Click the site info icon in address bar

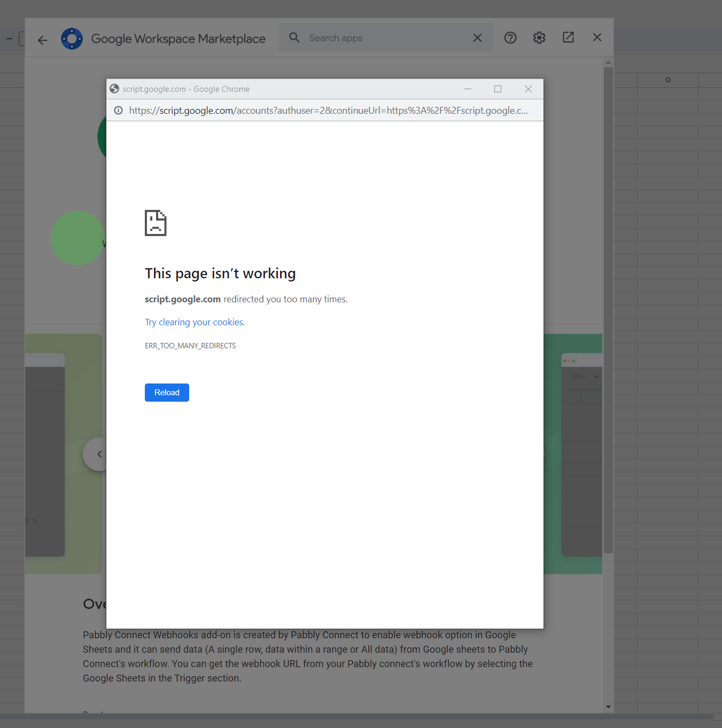(x=118, y=111)
